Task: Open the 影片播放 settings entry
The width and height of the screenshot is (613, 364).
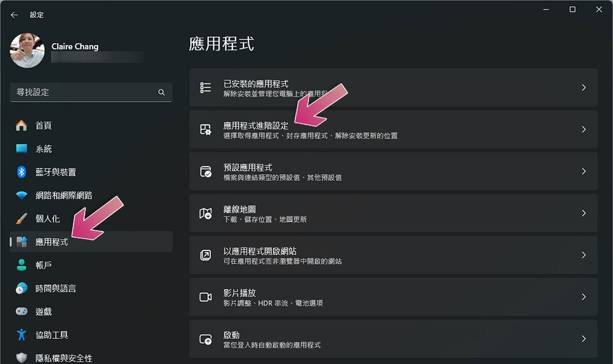Action: pos(392,297)
